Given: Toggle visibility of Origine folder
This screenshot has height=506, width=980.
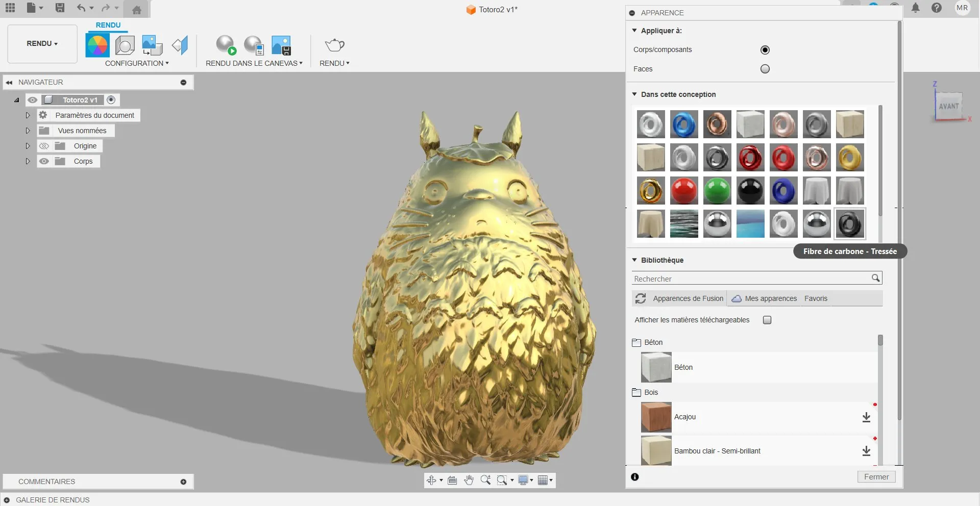Looking at the screenshot, I should [x=44, y=146].
